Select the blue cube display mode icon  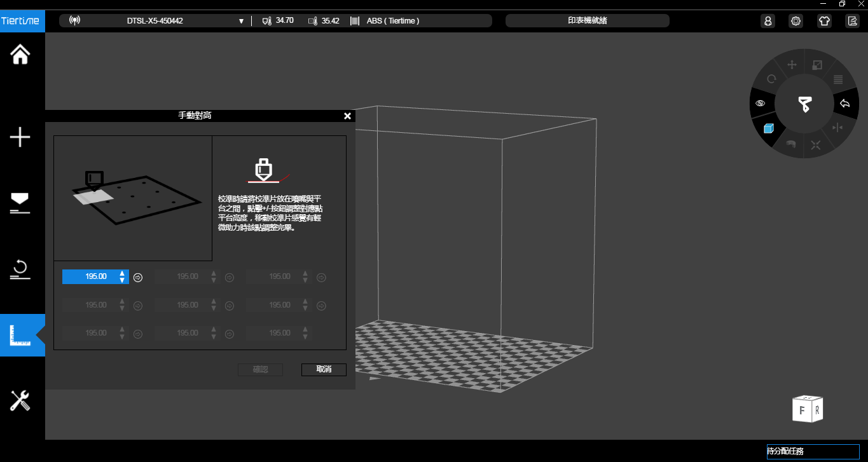(x=768, y=128)
